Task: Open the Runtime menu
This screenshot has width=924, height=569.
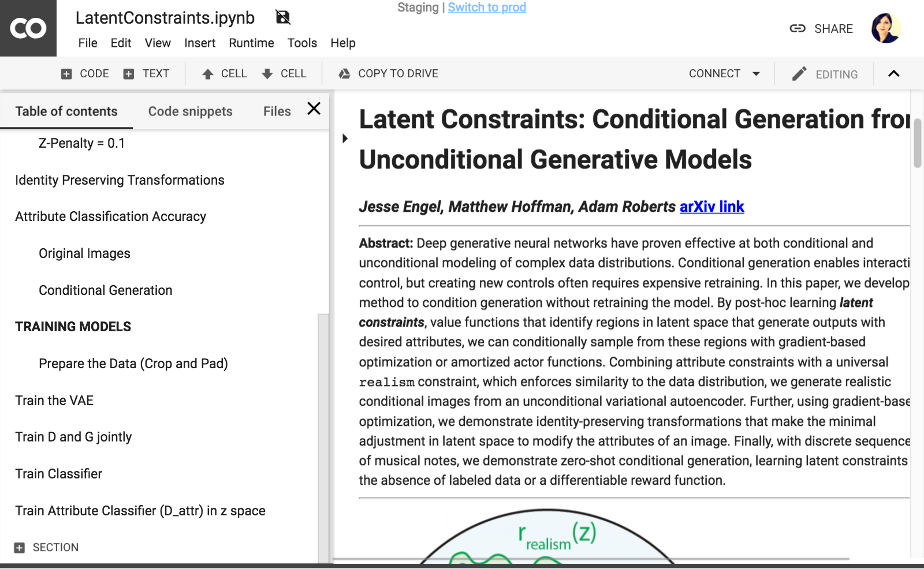Action: point(251,43)
